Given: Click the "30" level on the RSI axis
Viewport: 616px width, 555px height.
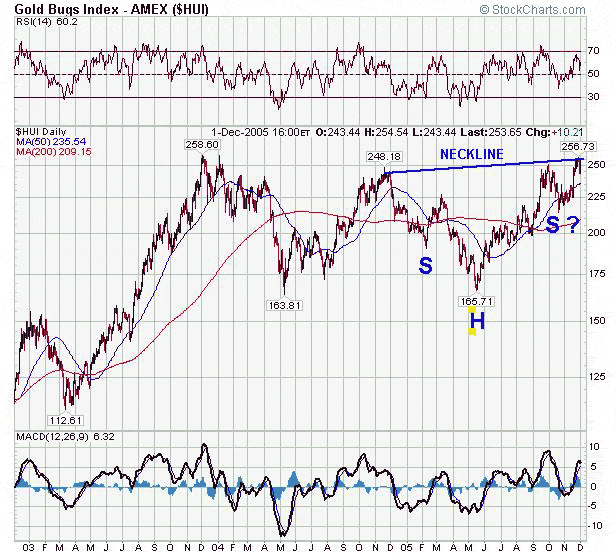Looking at the screenshot, I should pyautogui.click(x=594, y=97).
